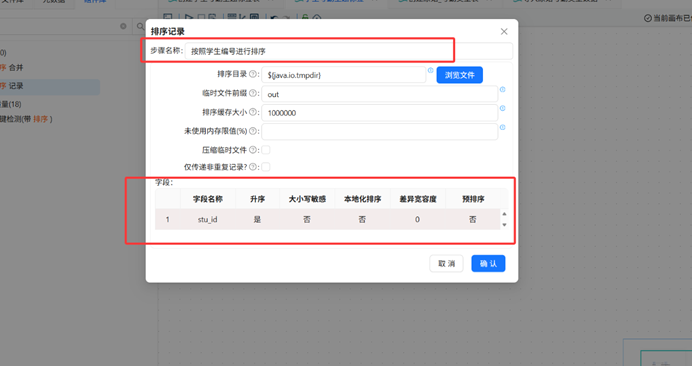Click the search magnifier icon in the sidebar

coord(140,26)
